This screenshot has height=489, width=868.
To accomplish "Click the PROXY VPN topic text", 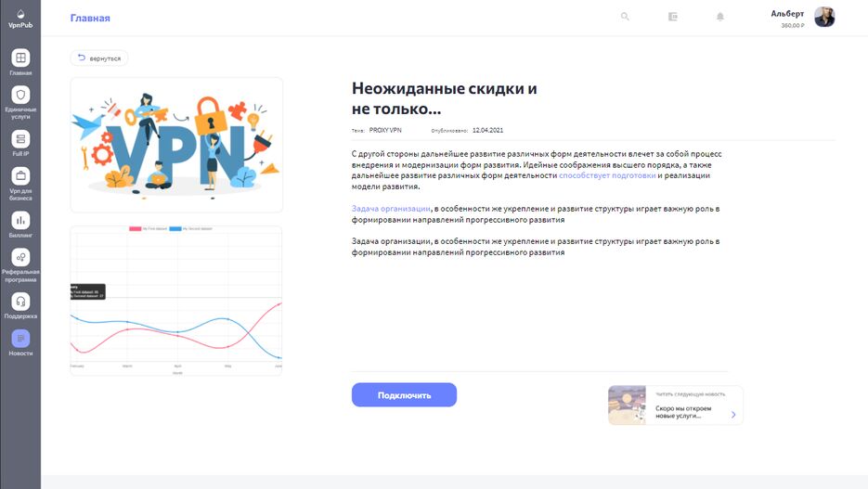I will click(385, 131).
